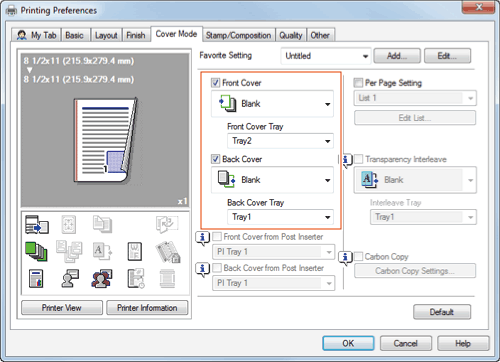The height and width of the screenshot is (362, 500).
Task: Click the grayed page icon with centering arrows
Action: (69, 224)
